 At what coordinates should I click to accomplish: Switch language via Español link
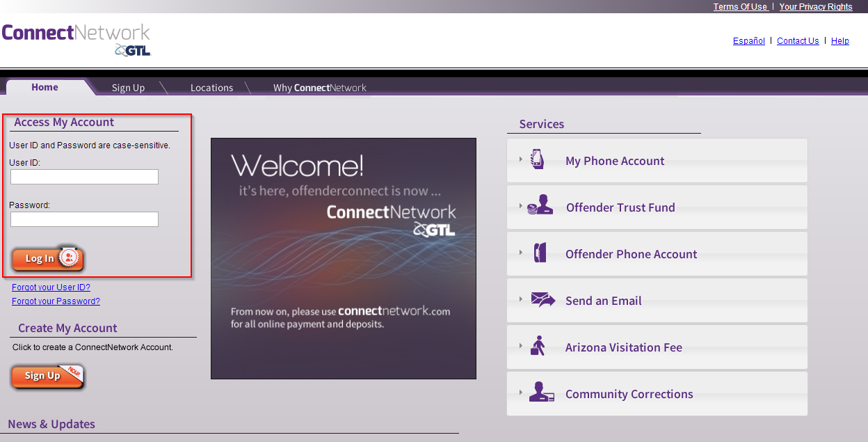pyautogui.click(x=749, y=41)
